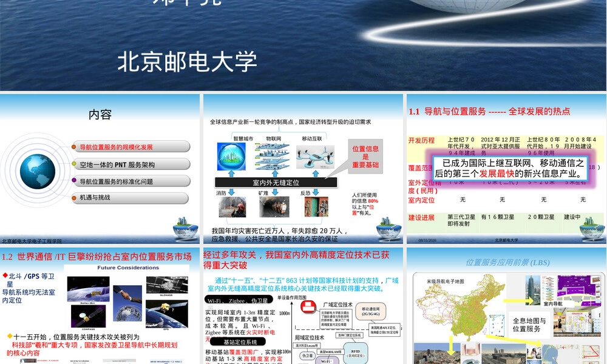Click the Galileo satellite over Earth picture
The height and width of the screenshot is (364, 607).
pyautogui.click(x=88, y=289)
